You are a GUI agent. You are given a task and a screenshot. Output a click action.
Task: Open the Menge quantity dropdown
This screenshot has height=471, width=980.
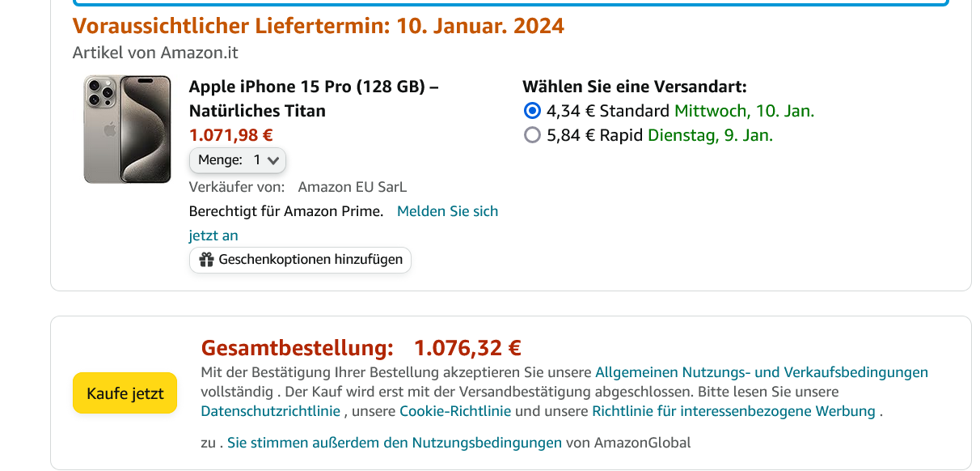tap(238, 160)
